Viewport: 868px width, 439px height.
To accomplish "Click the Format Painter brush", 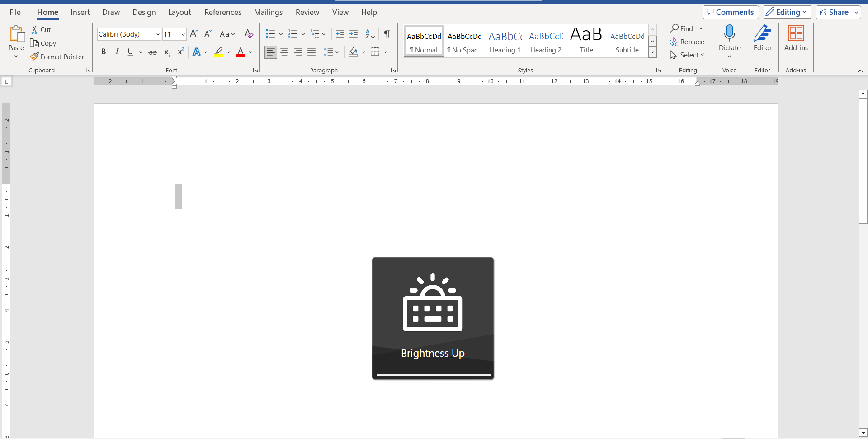I will [x=34, y=57].
